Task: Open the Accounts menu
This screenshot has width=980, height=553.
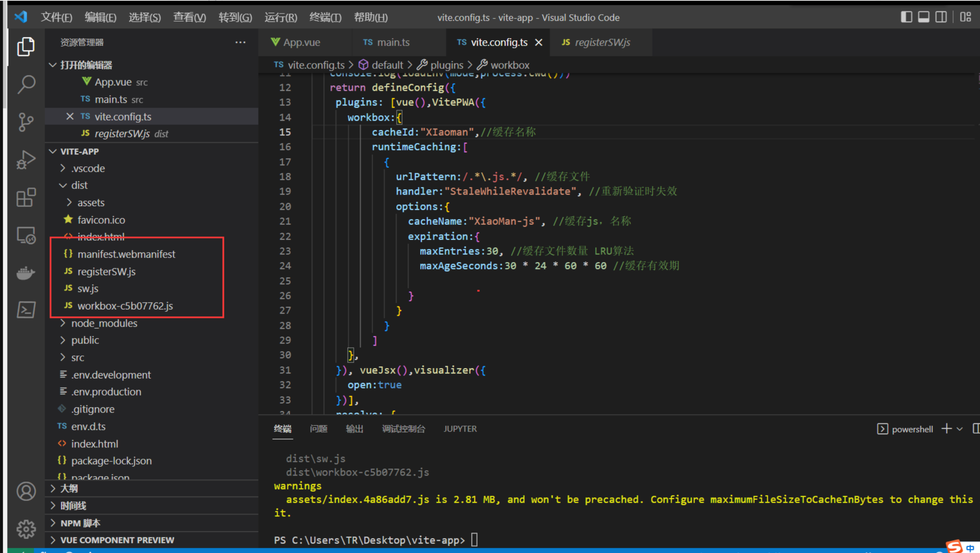Action: click(x=26, y=491)
